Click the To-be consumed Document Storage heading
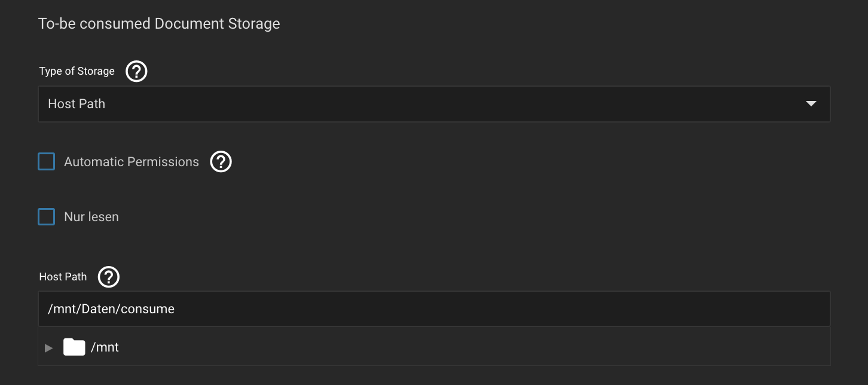Viewport: 868px width, 385px height. pos(159,24)
